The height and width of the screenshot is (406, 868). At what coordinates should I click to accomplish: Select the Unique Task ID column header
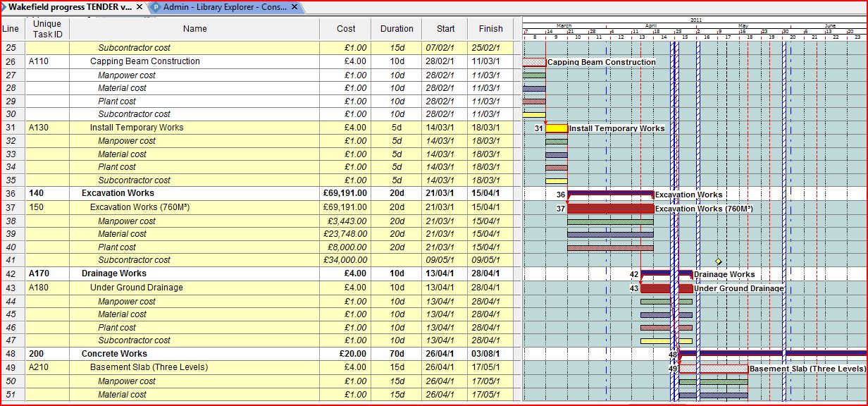pyautogui.click(x=48, y=29)
